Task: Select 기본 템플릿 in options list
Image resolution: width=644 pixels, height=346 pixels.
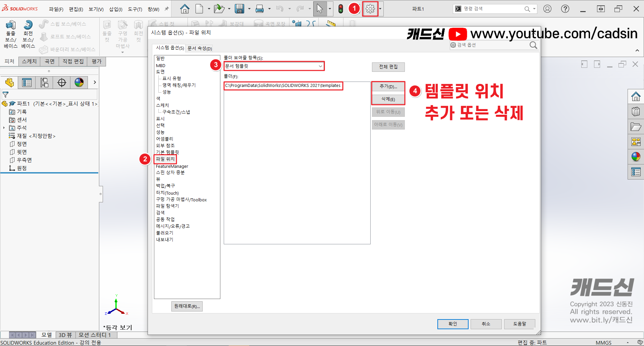Action: tap(167, 152)
